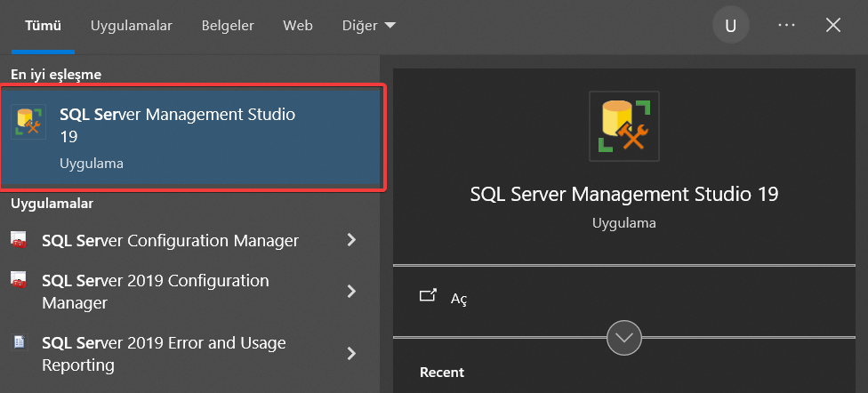The width and height of the screenshot is (868, 393).
Task: Switch to the Web tab
Action: coord(298,26)
